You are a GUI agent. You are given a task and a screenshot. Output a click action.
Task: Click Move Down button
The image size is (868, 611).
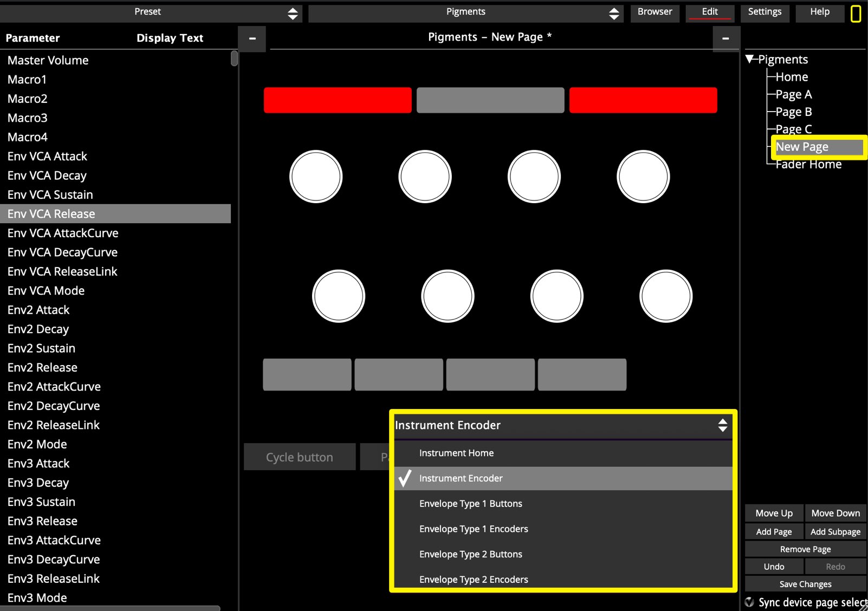tap(835, 513)
